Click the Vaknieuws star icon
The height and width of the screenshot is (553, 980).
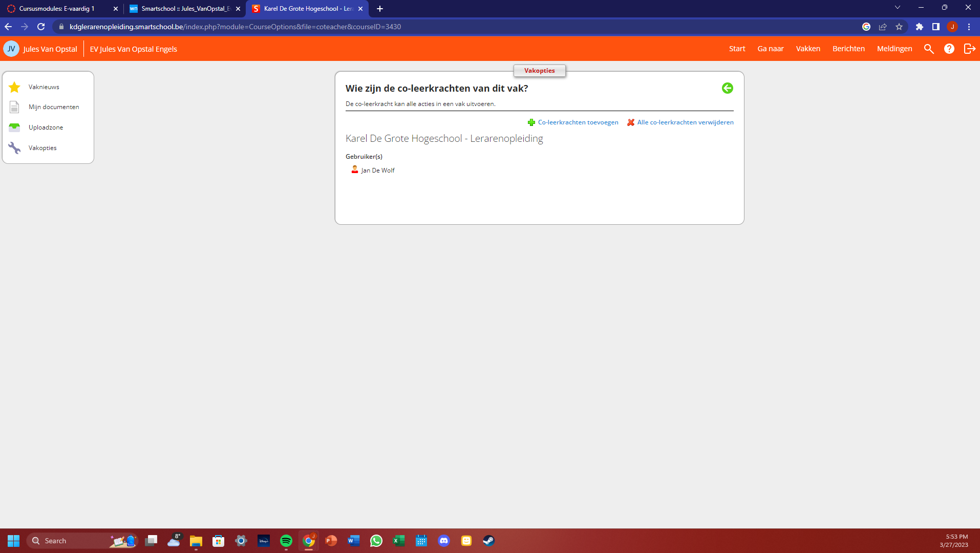point(14,87)
